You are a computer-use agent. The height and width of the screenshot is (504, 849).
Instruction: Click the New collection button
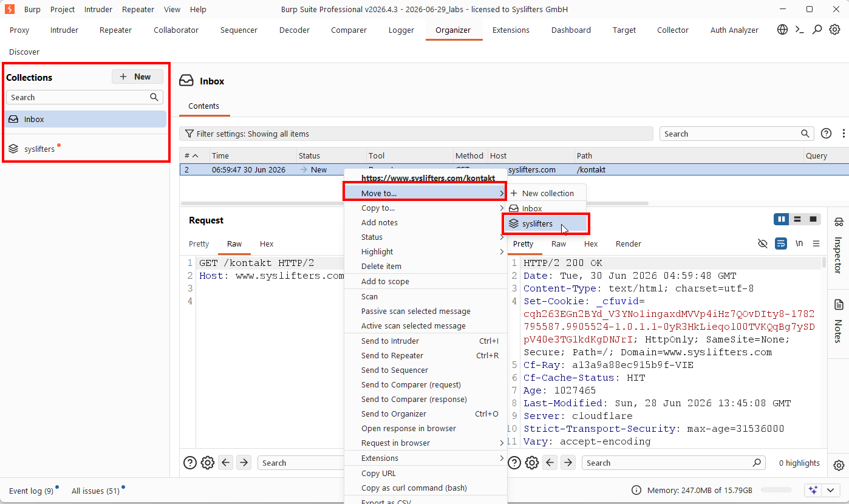click(137, 77)
